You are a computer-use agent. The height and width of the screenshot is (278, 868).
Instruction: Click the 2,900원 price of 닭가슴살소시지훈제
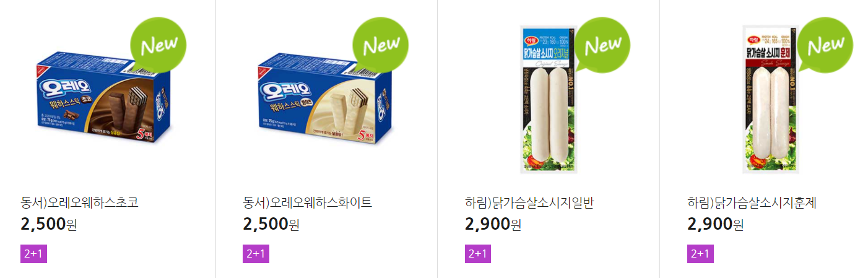[716, 224]
